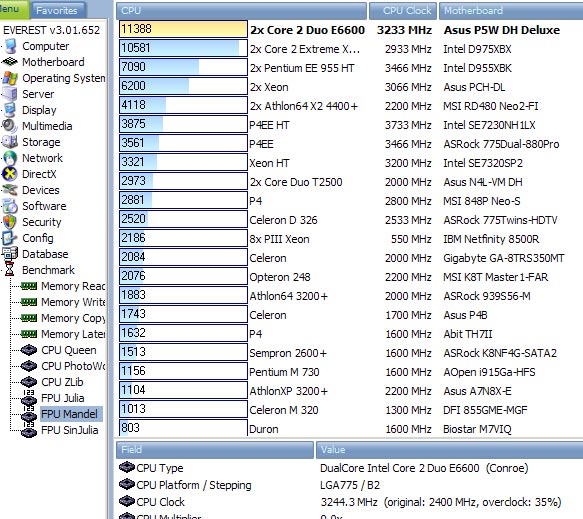The width and height of the screenshot is (583, 519).
Task: Click the Benchmark hourglass icon
Action: click(x=10, y=270)
